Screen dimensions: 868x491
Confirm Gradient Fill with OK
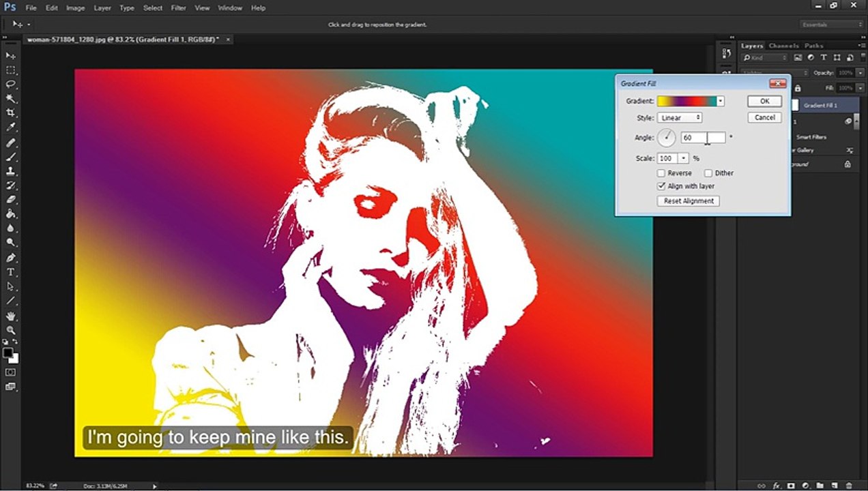764,101
